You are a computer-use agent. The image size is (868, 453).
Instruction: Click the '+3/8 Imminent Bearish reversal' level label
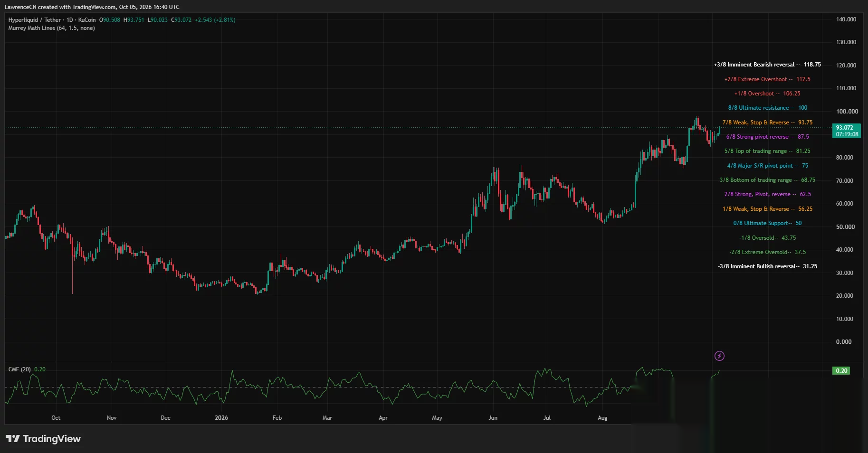[x=767, y=65]
